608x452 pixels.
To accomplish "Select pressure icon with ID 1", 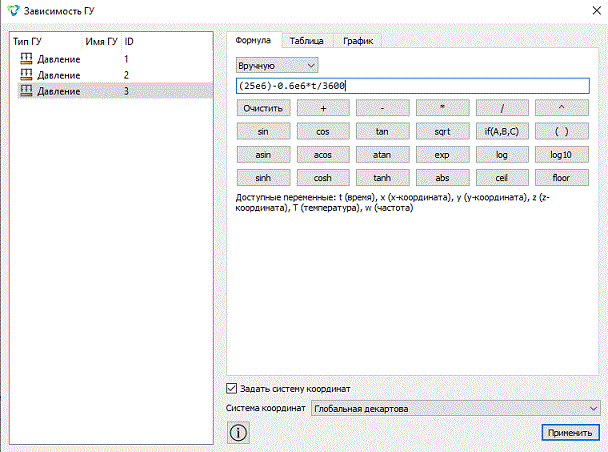I will tap(26, 59).
